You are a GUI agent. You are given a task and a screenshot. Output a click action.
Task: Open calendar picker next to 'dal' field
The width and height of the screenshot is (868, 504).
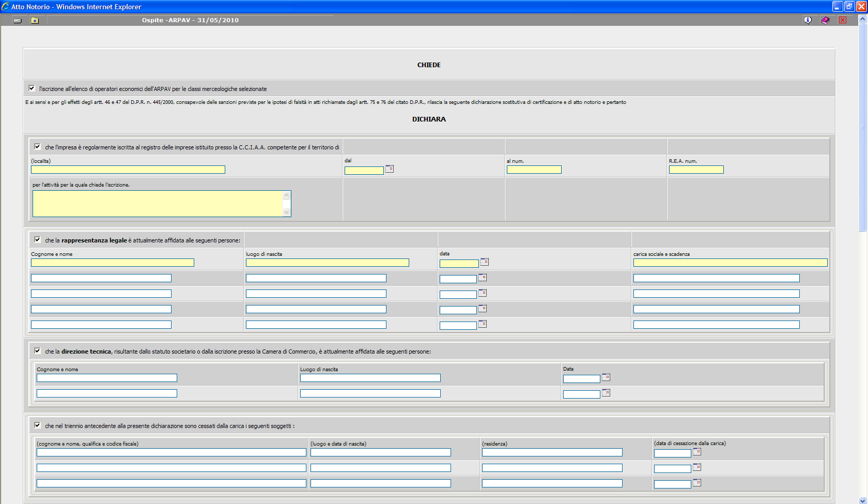(390, 169)
